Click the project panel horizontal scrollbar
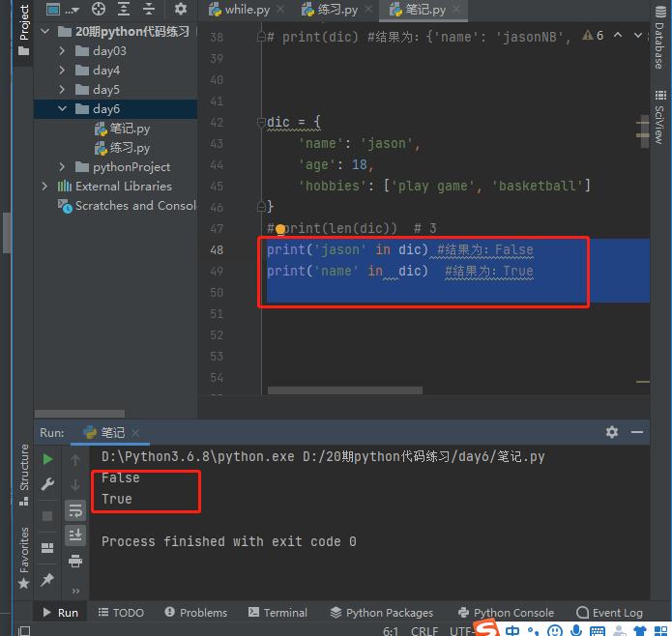This screenshot has height=636, width=672. point(79,414)
